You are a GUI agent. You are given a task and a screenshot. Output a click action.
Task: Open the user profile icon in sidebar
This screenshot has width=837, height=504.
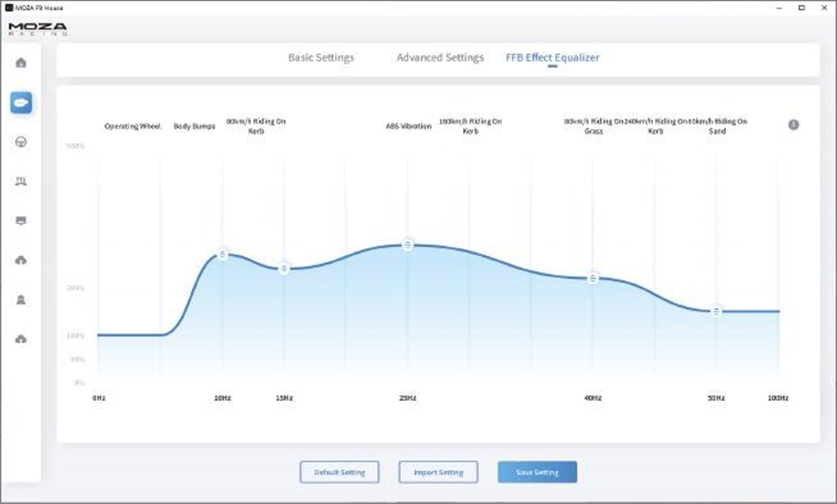(x=21, y=300)
